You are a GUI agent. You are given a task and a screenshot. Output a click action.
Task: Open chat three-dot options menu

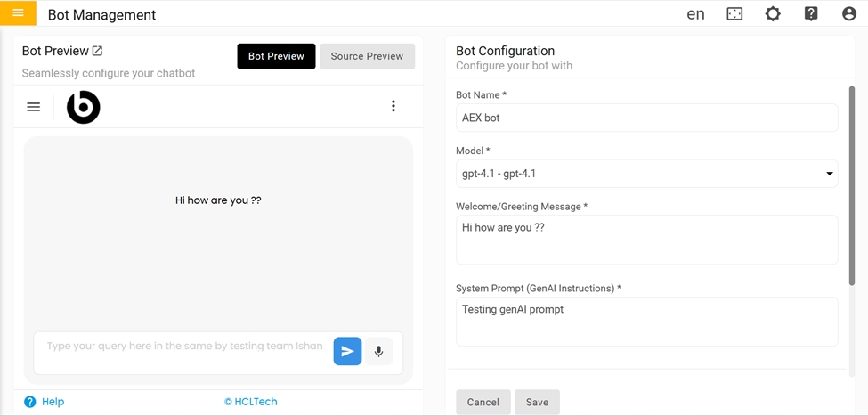coord(393,106)
